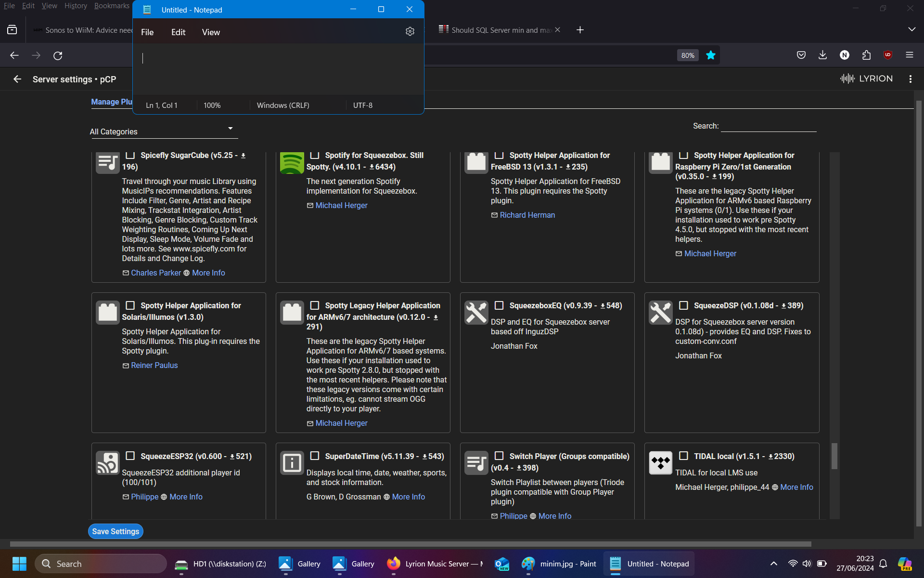The width and height of the screenshot is (924, 578).
Task: Open More Info for SuperDateTime
Action: pyautogui.click(x=408, y=497)
